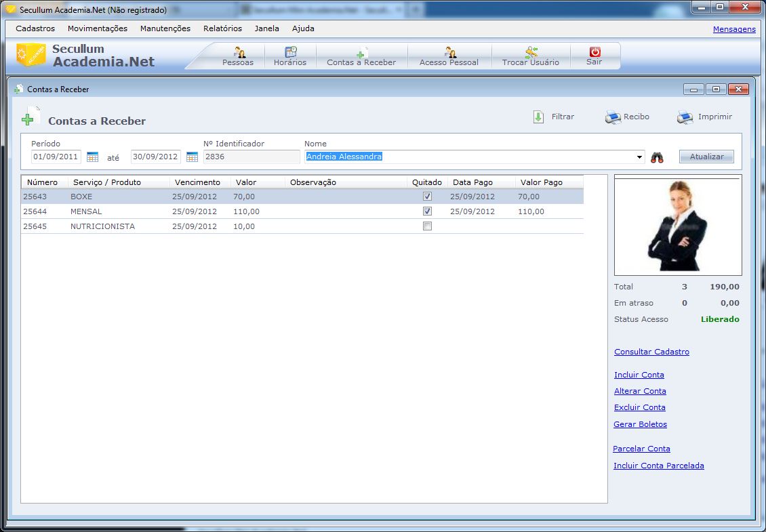Screen dimensions: 766x532
Task: Uncheck Quitado for the MENSAL row
Action: tap(427, 211)
